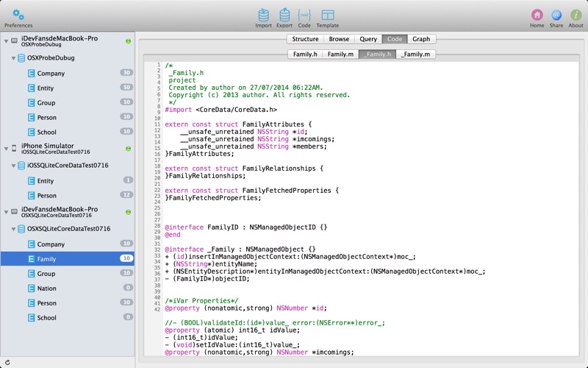Open the About info icon
The image size is (588, 368).
tap(576, 15)
